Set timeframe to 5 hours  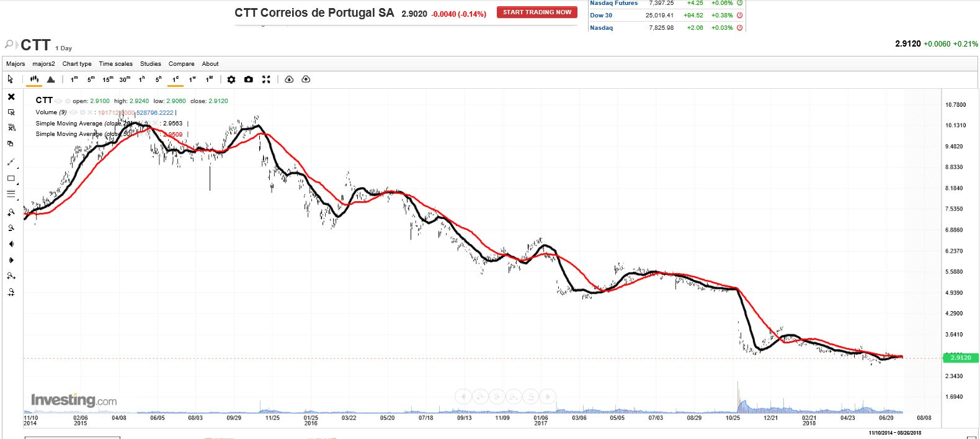point(159,79)
